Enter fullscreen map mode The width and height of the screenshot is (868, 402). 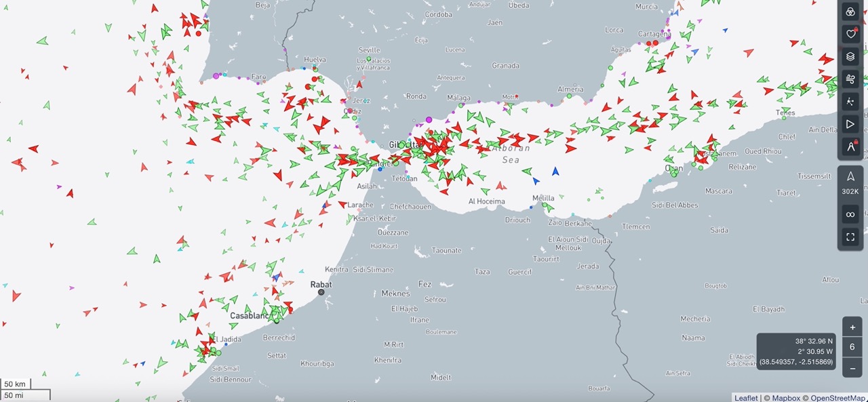coord(850,237)
